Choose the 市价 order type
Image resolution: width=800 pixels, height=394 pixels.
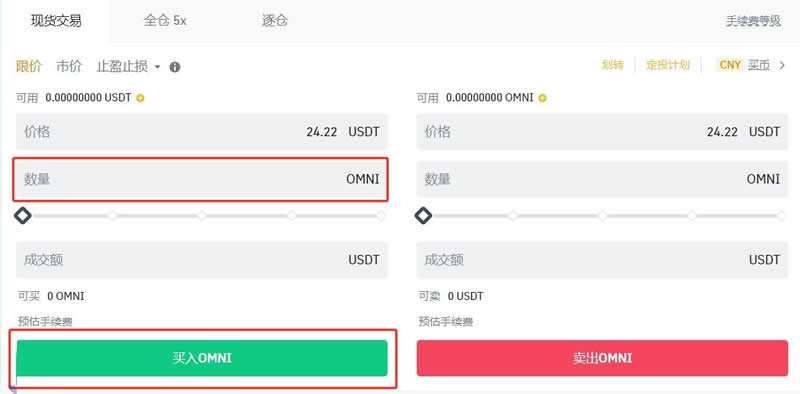(x=69, y=66)
